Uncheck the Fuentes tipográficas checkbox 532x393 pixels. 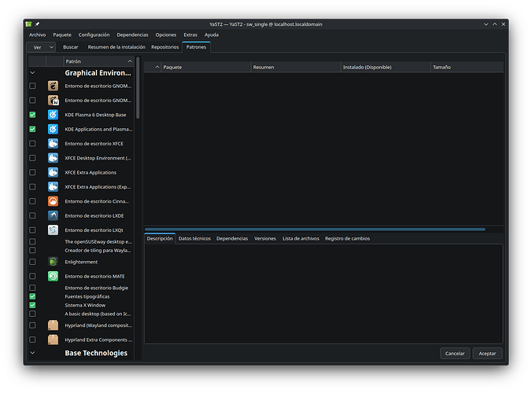tap(32, 296)
